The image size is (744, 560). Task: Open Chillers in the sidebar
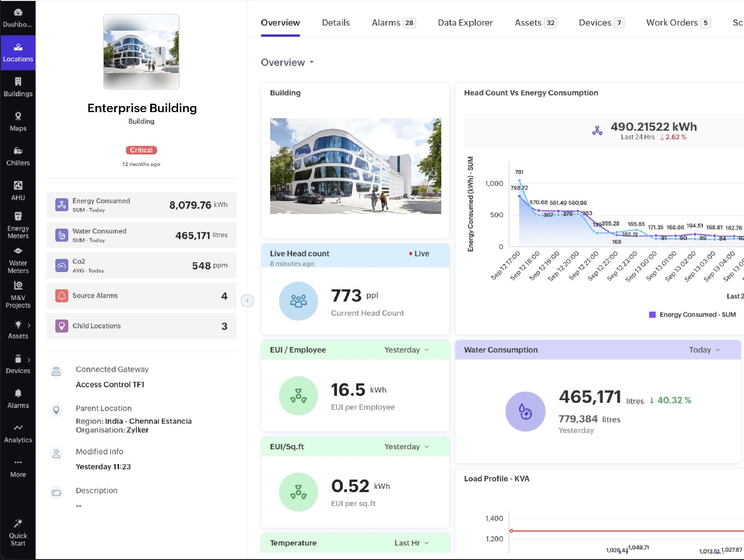pos(18,156)
